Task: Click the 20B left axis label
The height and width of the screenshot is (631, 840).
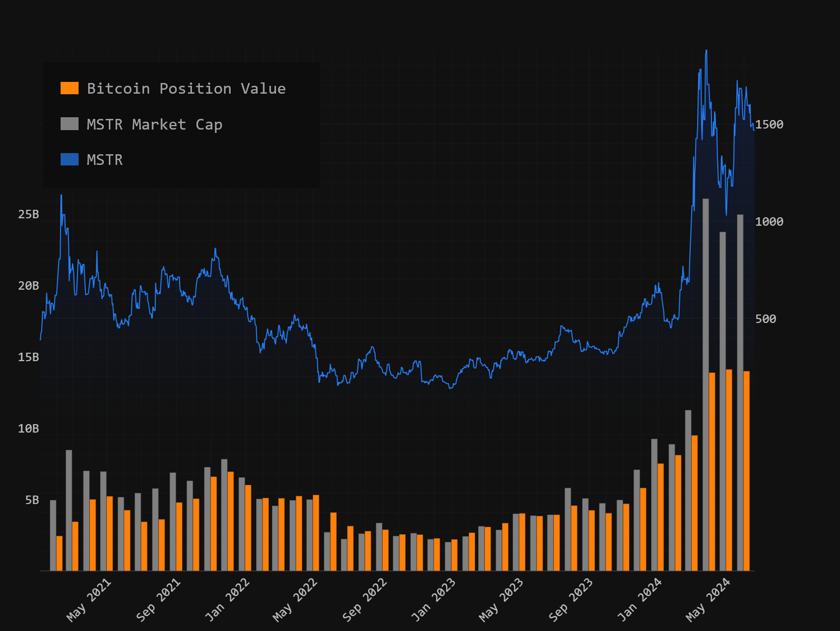Action: pyautogui.click(x=29, y=285)
